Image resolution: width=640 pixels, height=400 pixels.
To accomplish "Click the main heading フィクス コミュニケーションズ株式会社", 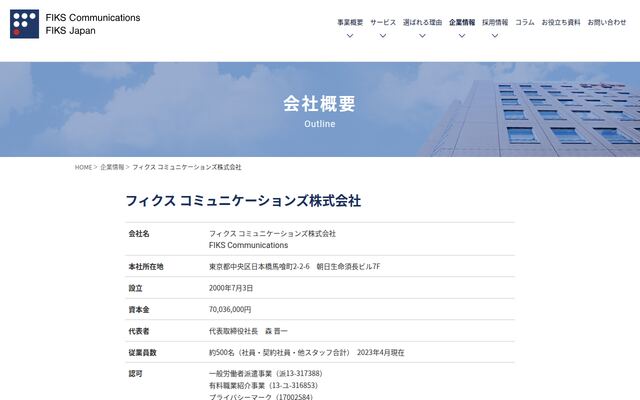I will point(243,201).
